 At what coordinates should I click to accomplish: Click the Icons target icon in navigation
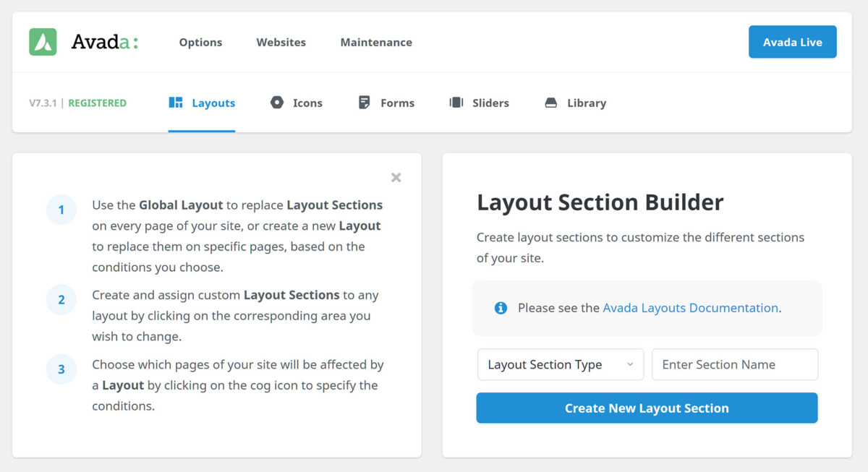click(x=276, y=103)
